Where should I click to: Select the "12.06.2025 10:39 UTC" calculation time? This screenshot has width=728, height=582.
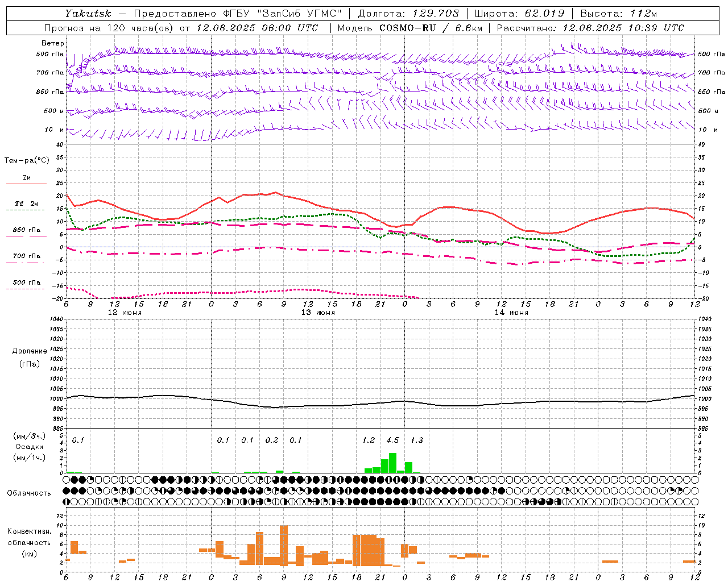[x=623, y=28]
